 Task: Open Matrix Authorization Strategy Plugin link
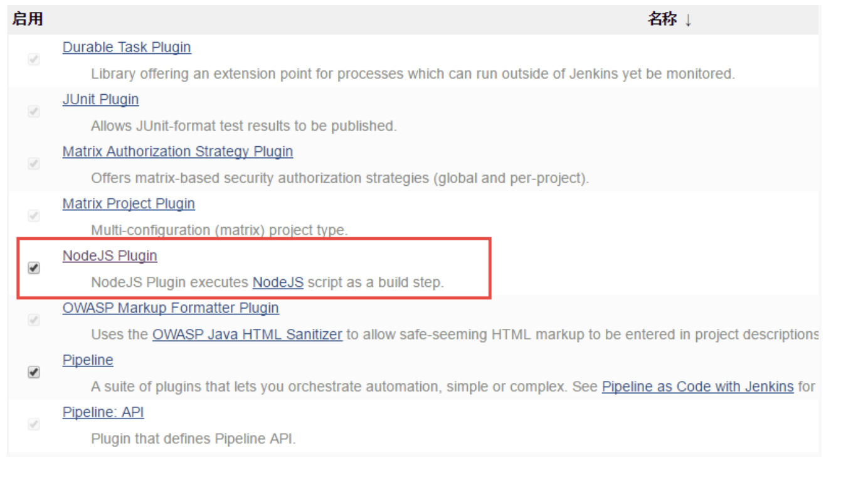pos(177,151)
